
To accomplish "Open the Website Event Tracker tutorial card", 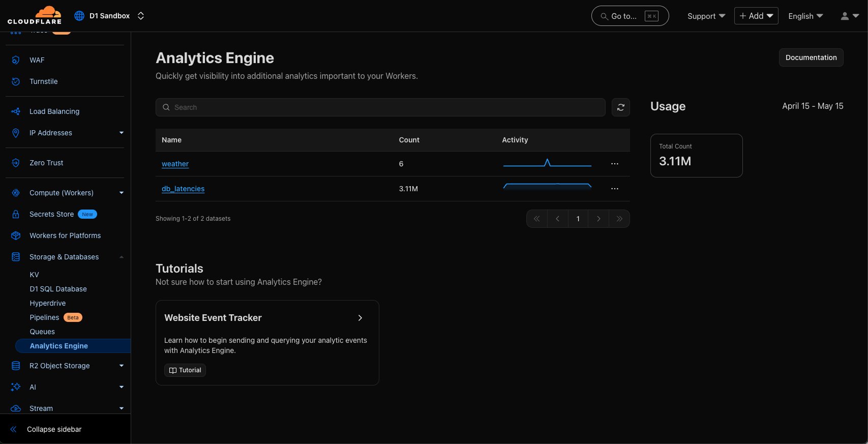I will tap(267, 343).
